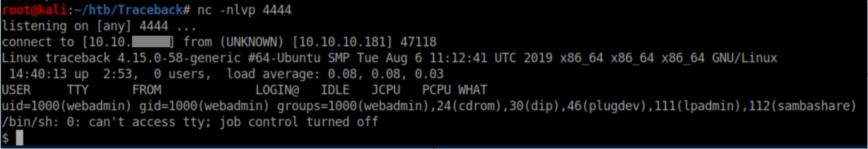This screenshot has height=149, width=868.
Task: Click the ~/htb/Traceback path in prompt
Action: click(x=128, y=10)
